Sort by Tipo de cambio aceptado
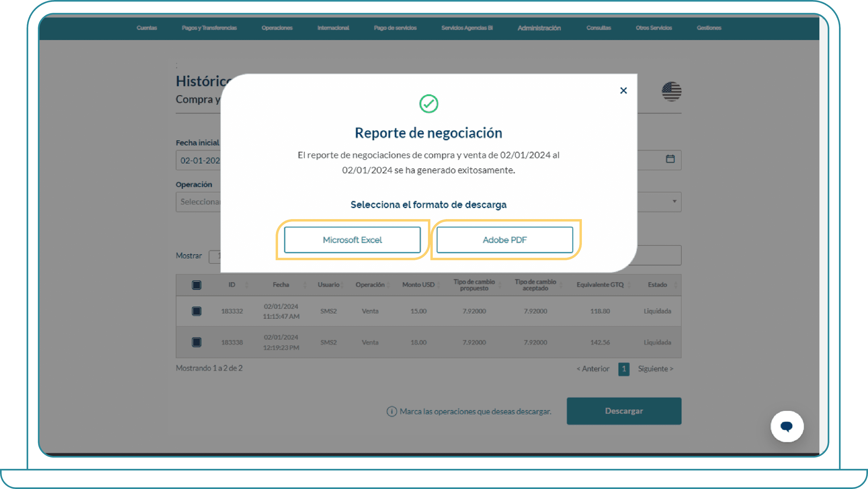The image size is (868, 489). click(x=561, y=285)
